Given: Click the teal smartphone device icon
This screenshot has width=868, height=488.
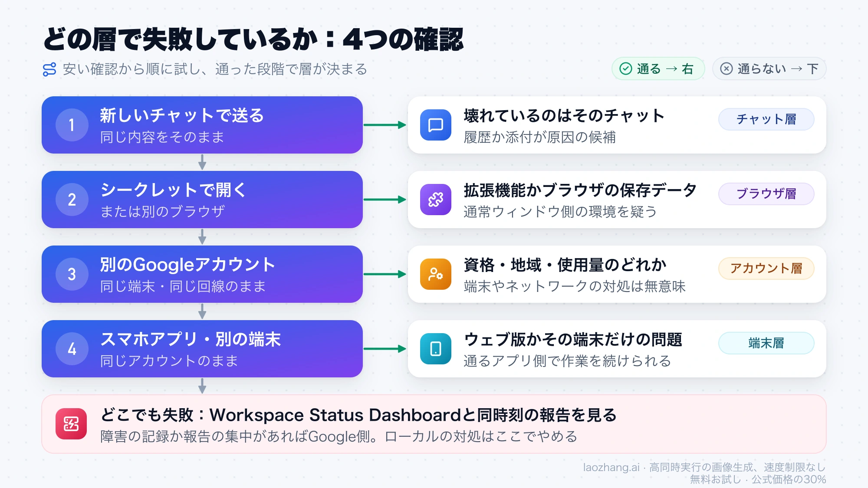Looking at the screenshot, I should tap(436, 349).
